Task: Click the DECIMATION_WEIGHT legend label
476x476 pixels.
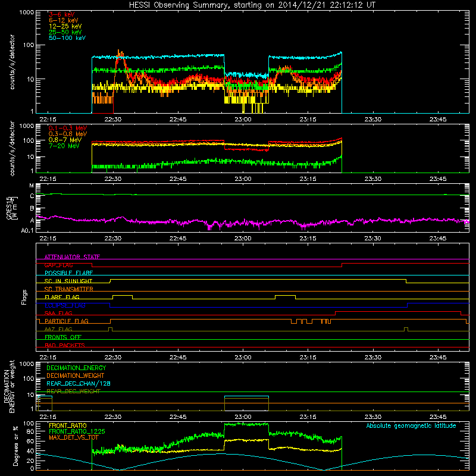Action: click(x=76, y=376)
